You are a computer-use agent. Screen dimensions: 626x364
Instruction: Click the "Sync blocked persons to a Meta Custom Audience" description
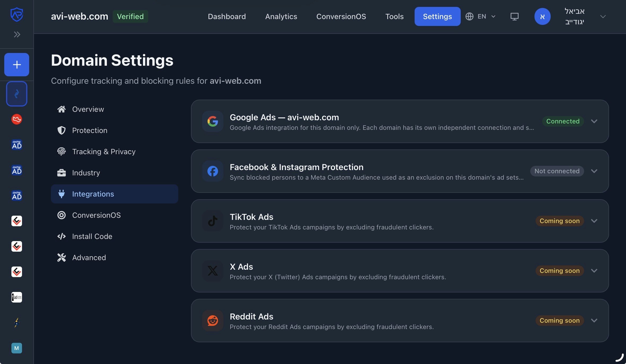(x=377, y=177)
